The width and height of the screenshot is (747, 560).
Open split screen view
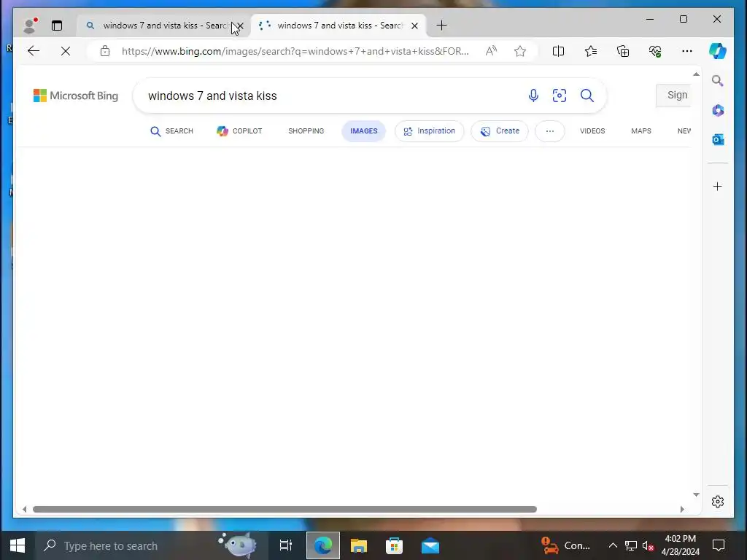(x=558, y=51)
